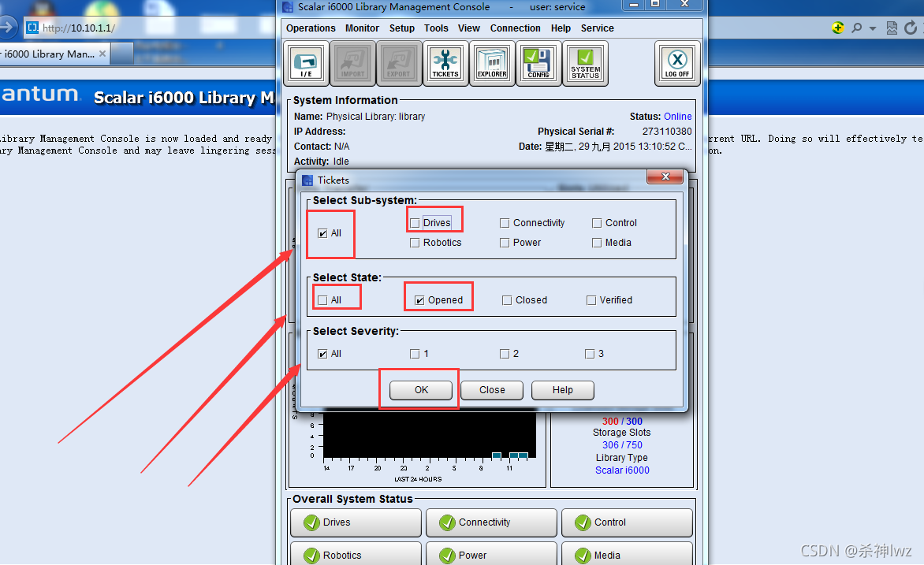Click the browser refresh icon
The width and height of the screenshot is (924, 565).
911,28
